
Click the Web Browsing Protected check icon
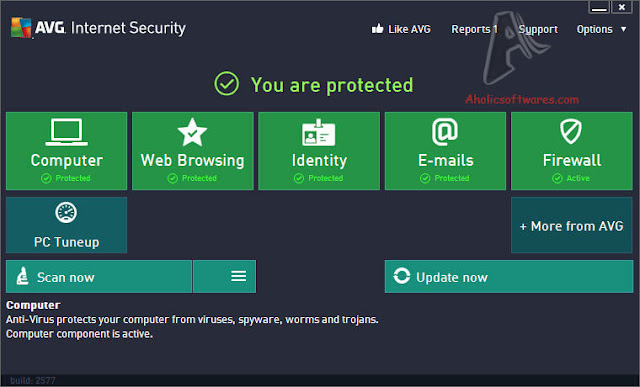click(173, 178)
